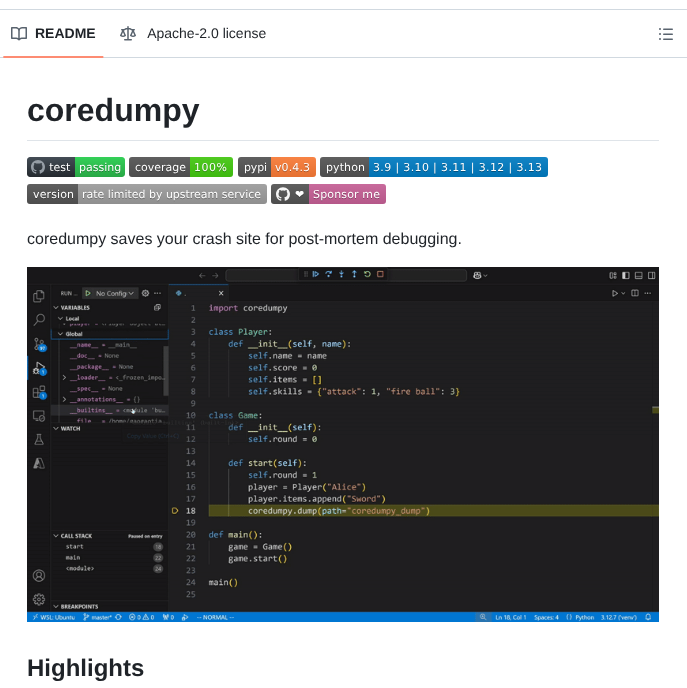The height and width of the screenshot is (688, 687).
Task: Select the start frame in call stack
Action: (x=110, y=547)
